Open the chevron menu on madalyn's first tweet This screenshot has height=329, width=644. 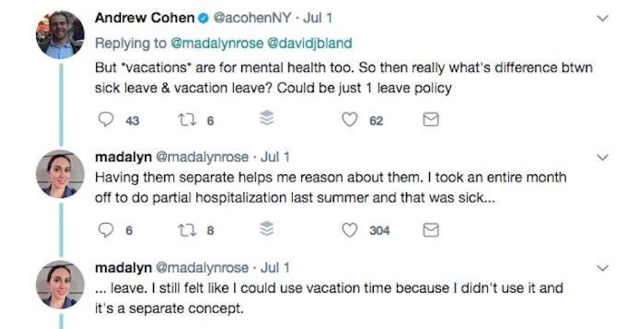601,158
